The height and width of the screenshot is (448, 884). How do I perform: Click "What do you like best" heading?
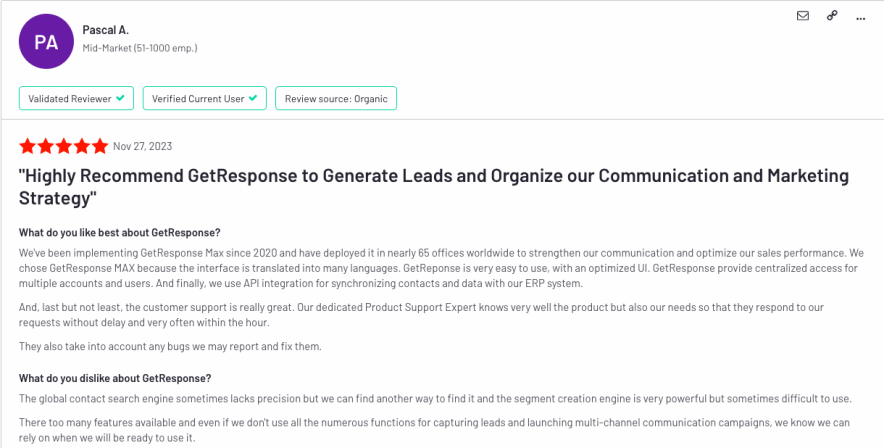pyautogui.click(x=119, y=233)
